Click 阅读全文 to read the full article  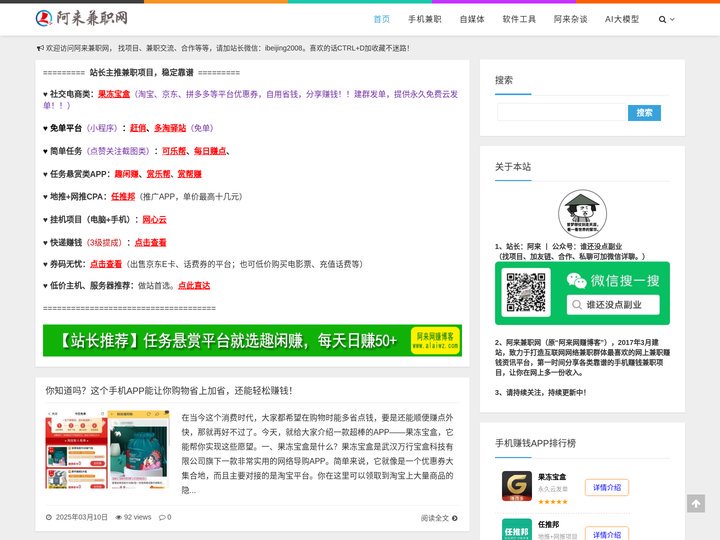click(434, 518)
